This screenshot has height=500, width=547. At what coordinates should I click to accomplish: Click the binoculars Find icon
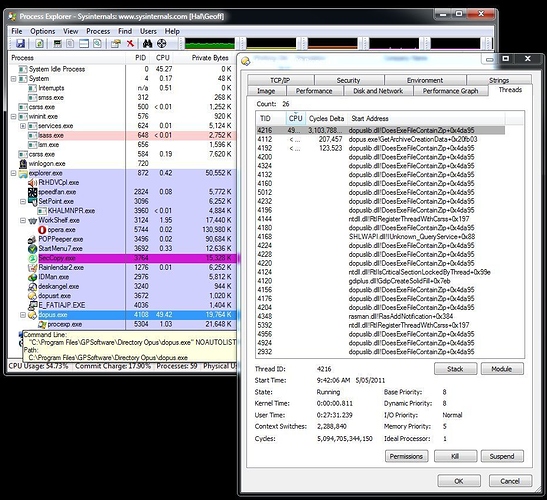pos(148,44)
